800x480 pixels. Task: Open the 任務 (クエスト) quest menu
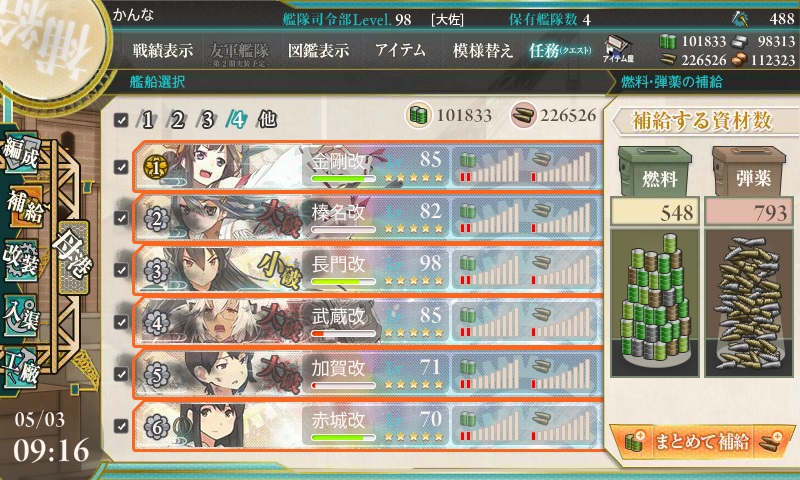coord(560,50)
